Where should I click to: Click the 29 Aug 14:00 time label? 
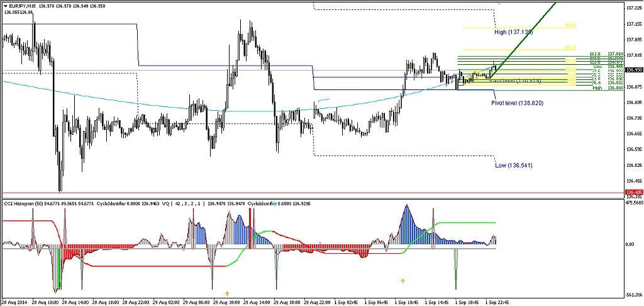coord(257,302)
